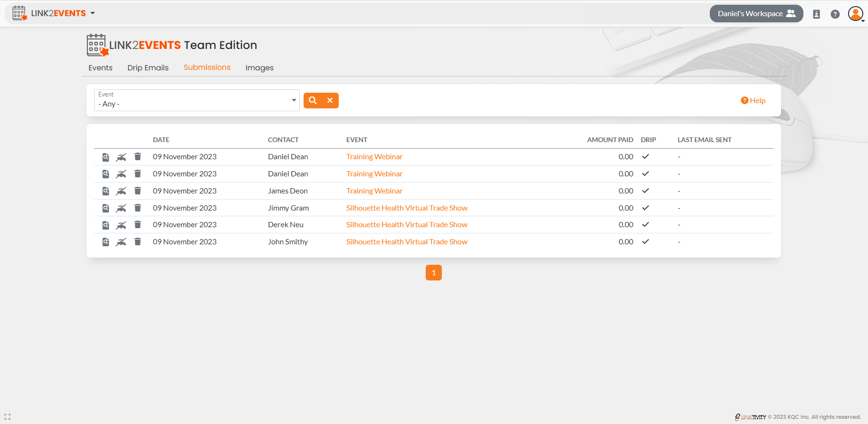Image resolution: width=868 pixels, height=424 pixels.
Task: Click the DATE column header
Action: point(161,140)
